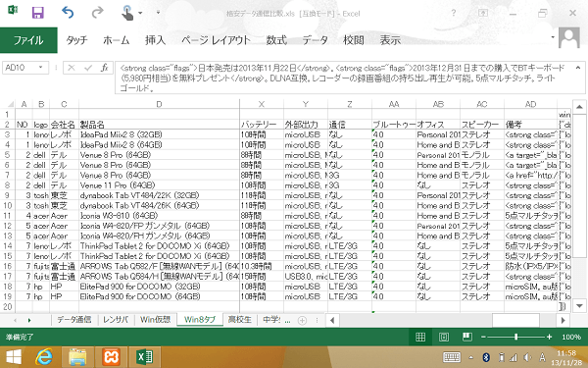Viewport: 588px width, 368px height.
Task: Click the 製品名 header cell
Action: (x=159, y=125)
